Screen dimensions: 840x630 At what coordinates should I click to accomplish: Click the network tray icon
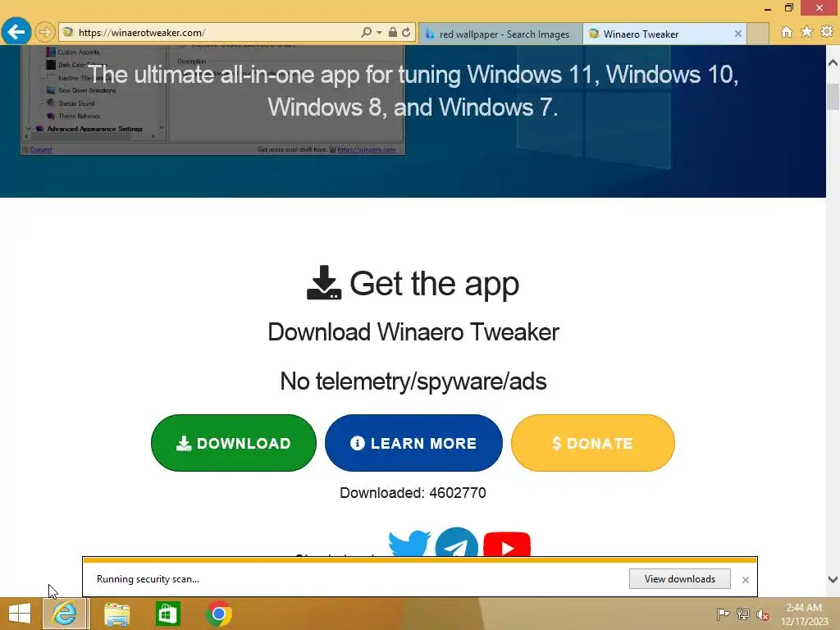[x=743, y=614]
